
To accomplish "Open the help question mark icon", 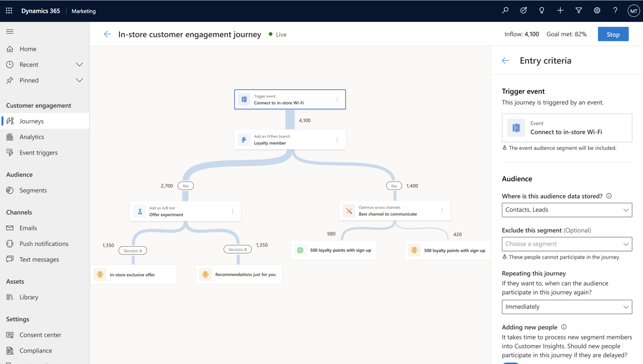I will [x=615, y=11].
